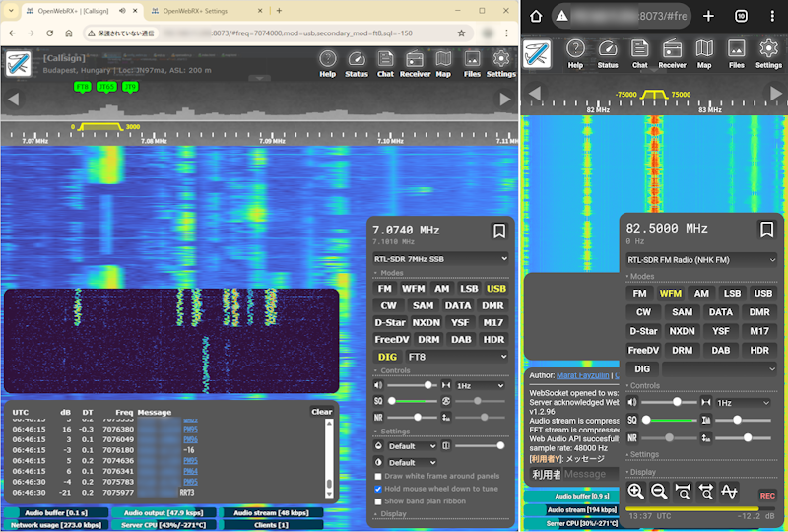
Task: Enable Show band plan ribbon checkbox
Action: 379,501
